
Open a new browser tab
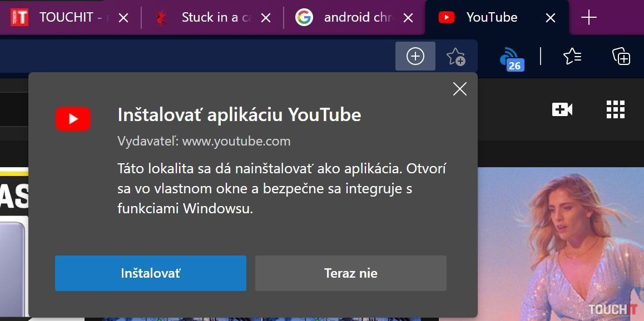[588, 18]
